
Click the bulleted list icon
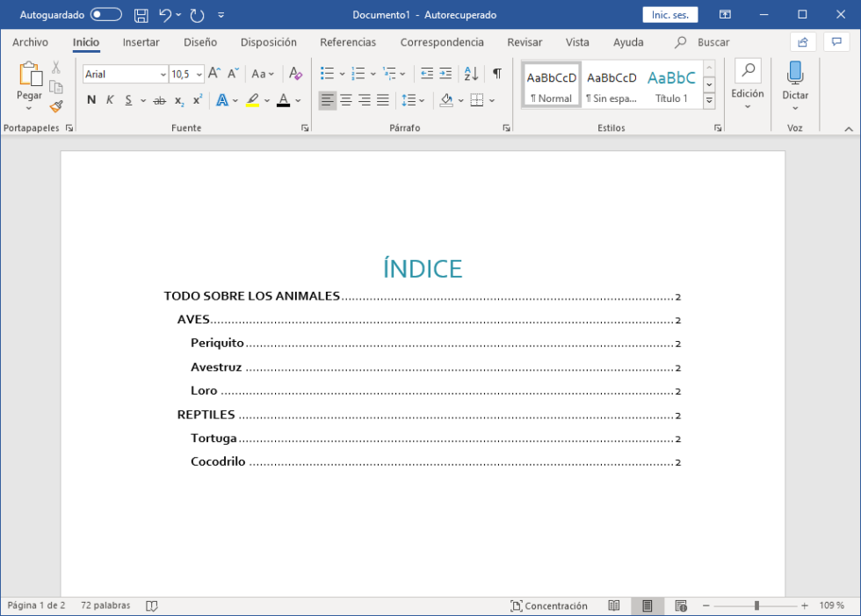point(327,74)
